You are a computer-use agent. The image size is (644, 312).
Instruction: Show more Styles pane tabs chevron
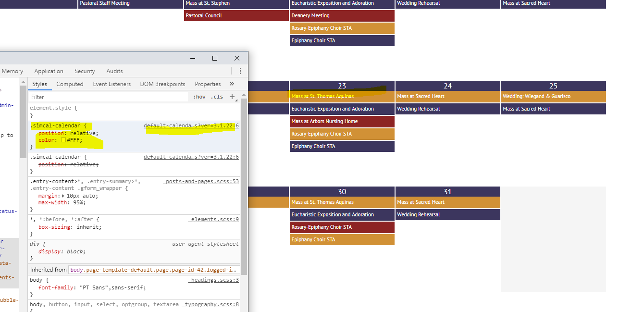232,84
